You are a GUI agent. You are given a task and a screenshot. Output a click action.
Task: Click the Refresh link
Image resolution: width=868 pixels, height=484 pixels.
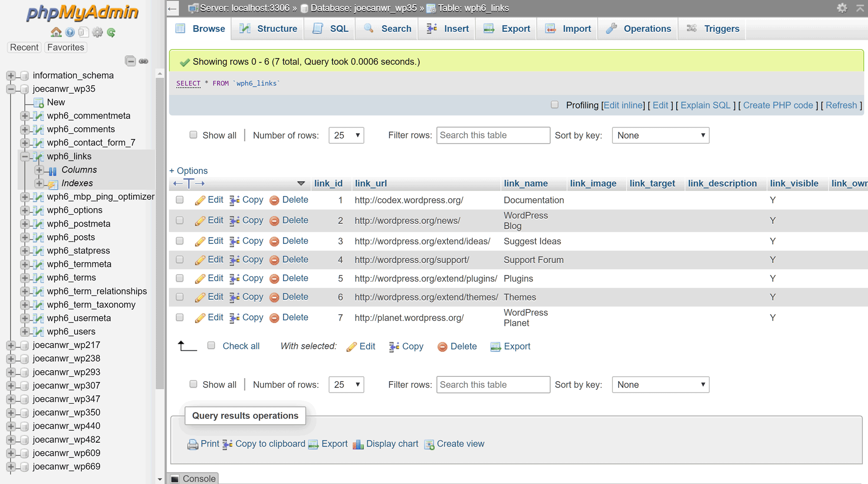(841, 105)
